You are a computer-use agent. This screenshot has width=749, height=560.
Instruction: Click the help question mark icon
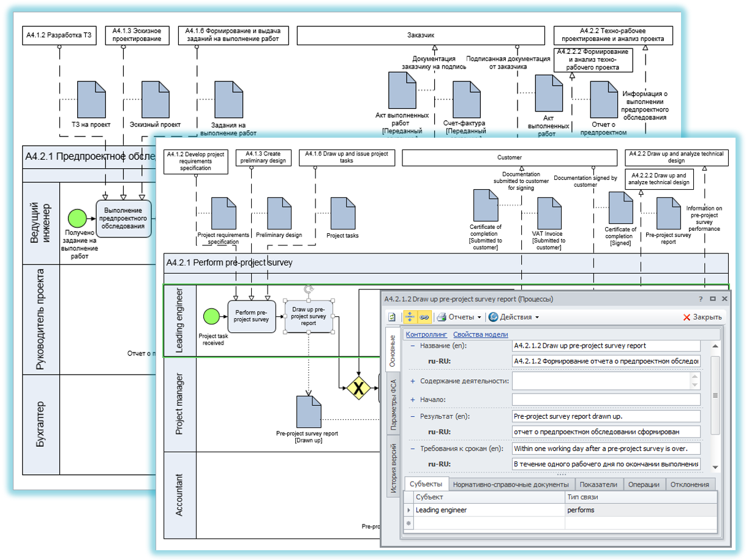[x=701, y=299]
